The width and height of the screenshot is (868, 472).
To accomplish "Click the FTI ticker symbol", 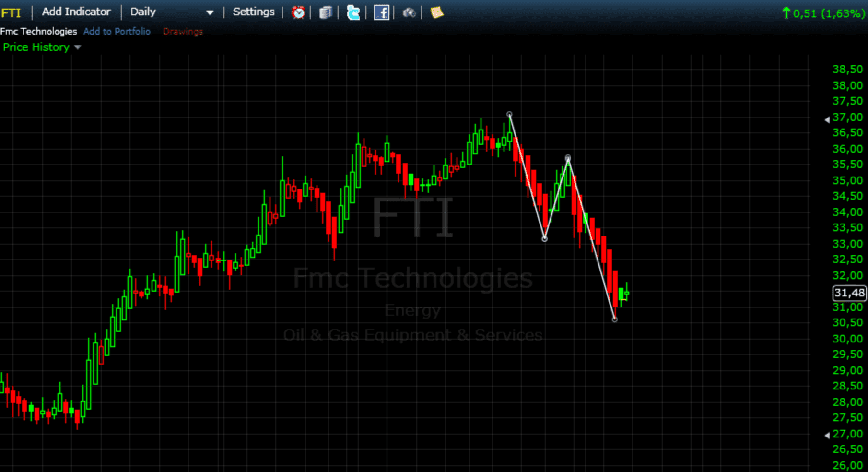I will (x=12, y=12).
